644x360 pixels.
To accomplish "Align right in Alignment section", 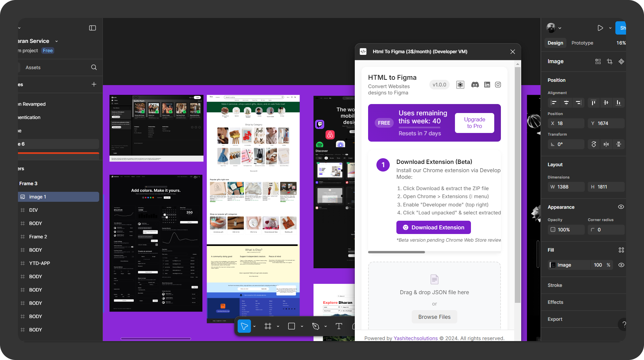I will (578, 103).
